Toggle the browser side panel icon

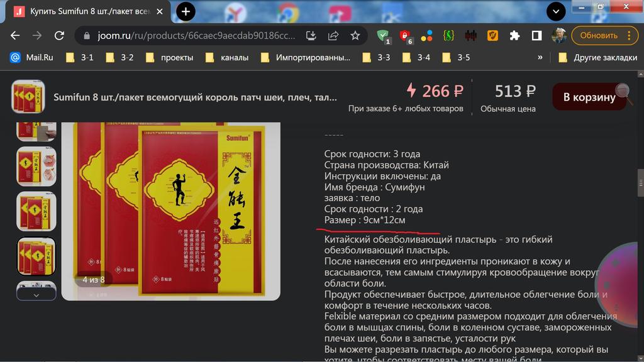tap(536, 36)
